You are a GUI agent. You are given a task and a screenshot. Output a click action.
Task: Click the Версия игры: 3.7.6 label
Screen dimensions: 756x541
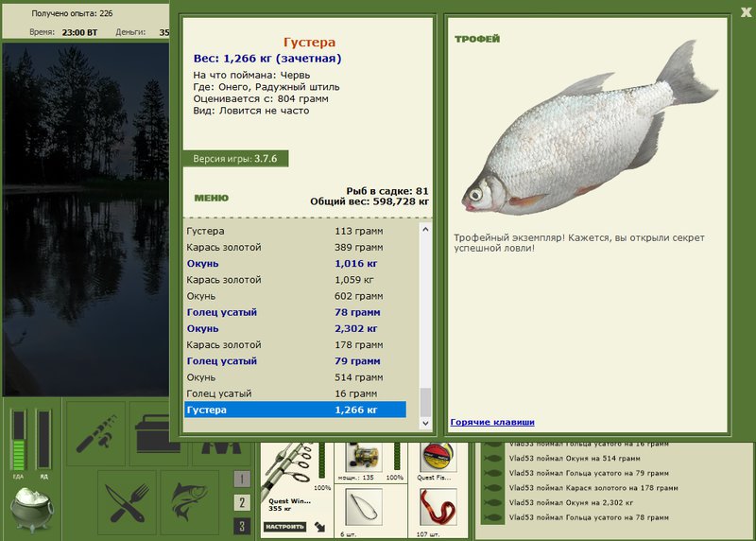click(x=235, y=159)
